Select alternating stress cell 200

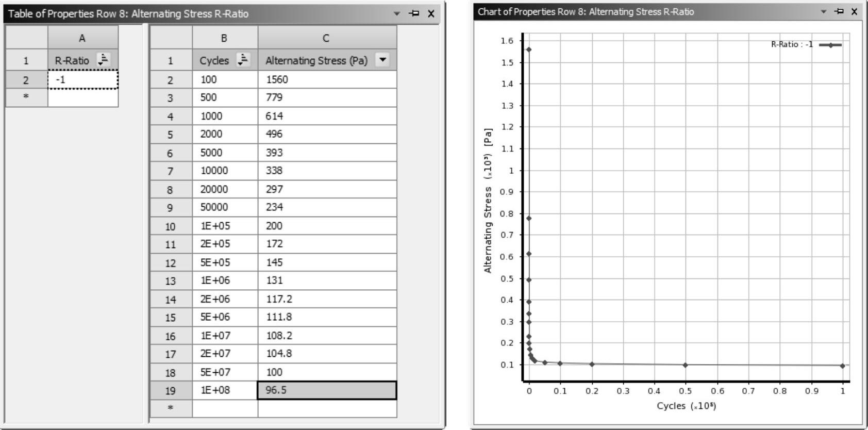(x=327, y=226)
